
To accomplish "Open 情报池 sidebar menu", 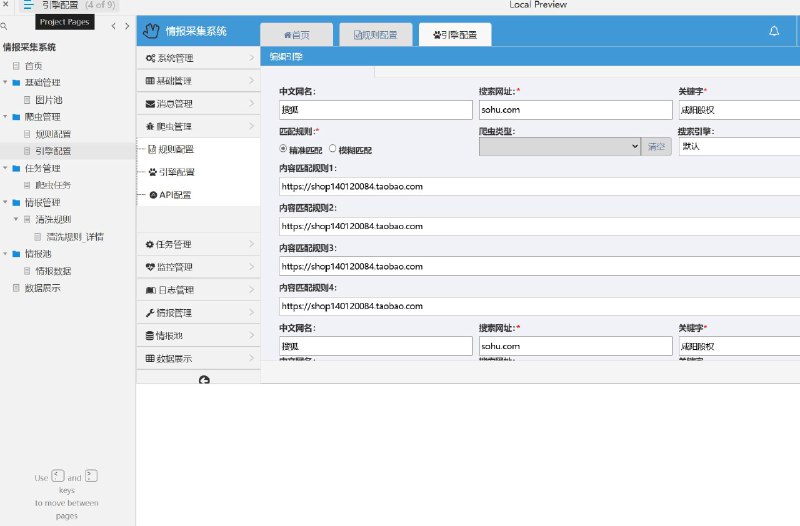I will 198,336.
